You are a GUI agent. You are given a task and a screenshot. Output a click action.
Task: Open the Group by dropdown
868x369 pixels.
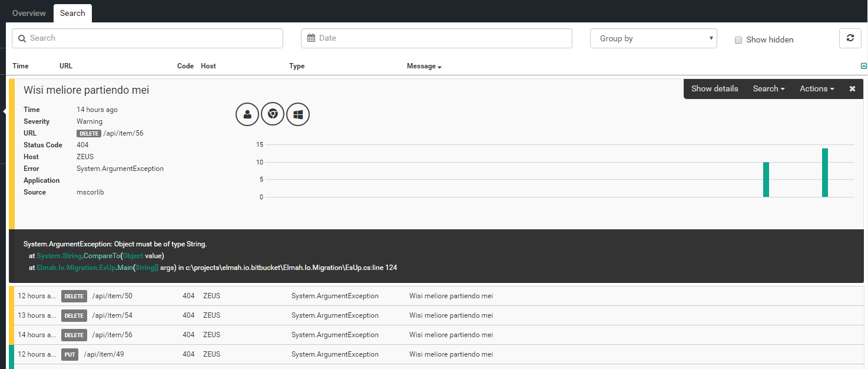tap(654, 38)
